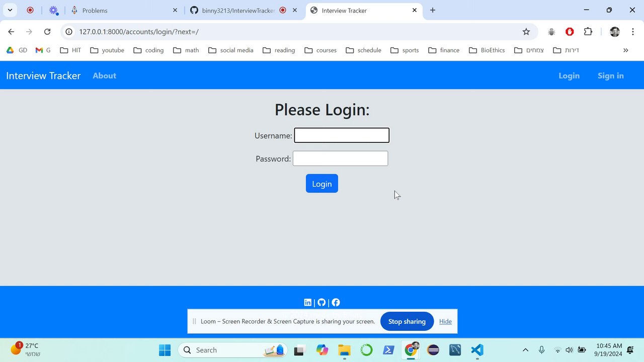
Task: Open the Facebook icon in footer
Action: (x=336, y=302)
